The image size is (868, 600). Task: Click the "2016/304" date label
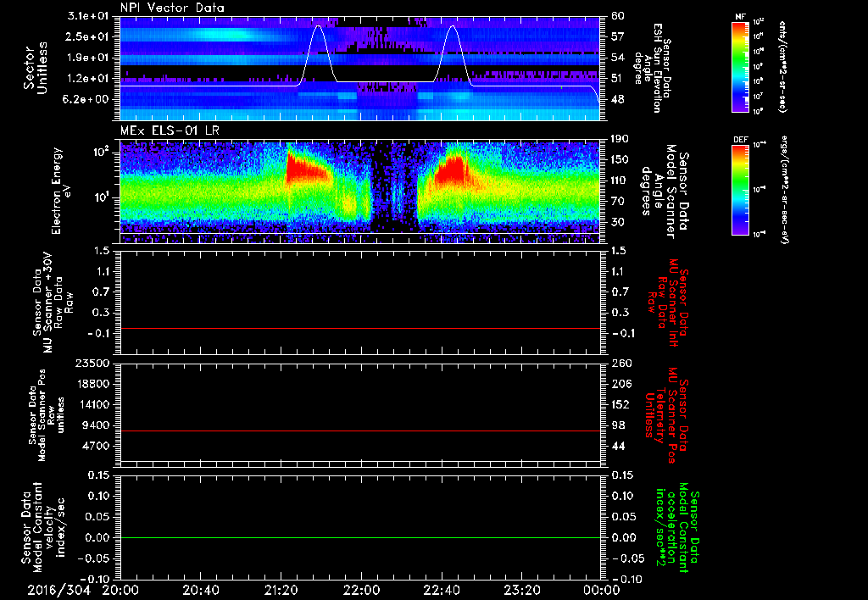58,590
